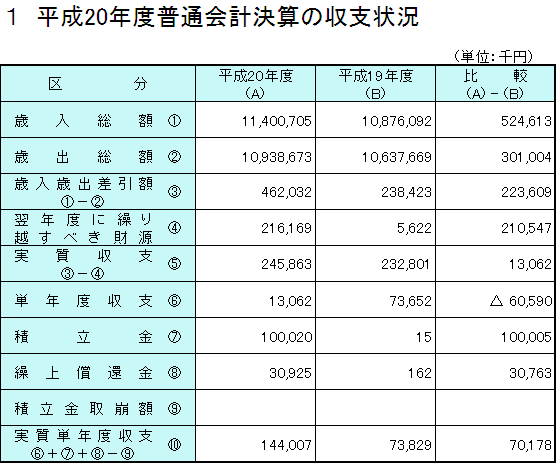Click the value 524,613

pos(526,121)
